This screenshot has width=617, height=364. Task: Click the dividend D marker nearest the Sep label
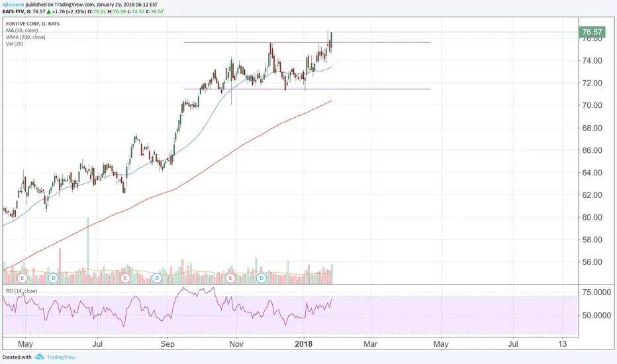click(157, 278)
